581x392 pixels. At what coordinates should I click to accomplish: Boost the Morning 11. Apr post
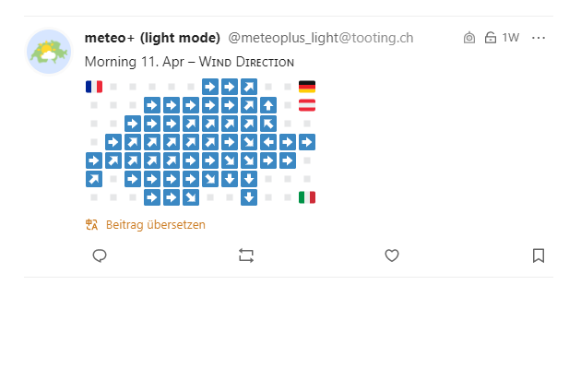(x=245, y=255)
